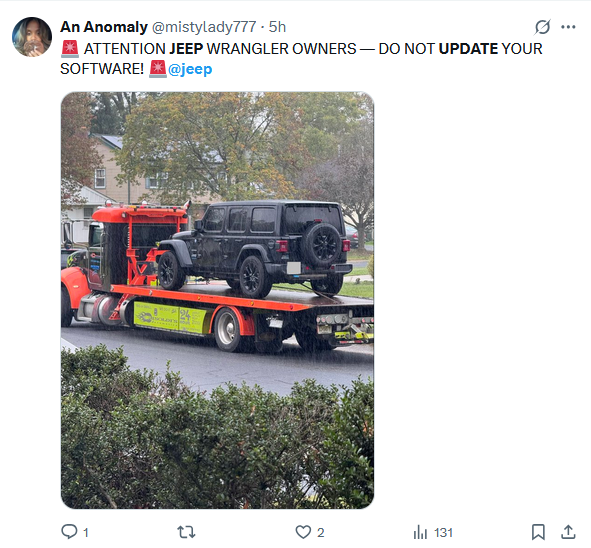This screenshot has height=548, width=591.
Task: Bookmark this Jeep Wrangler post
Action: 538,532
